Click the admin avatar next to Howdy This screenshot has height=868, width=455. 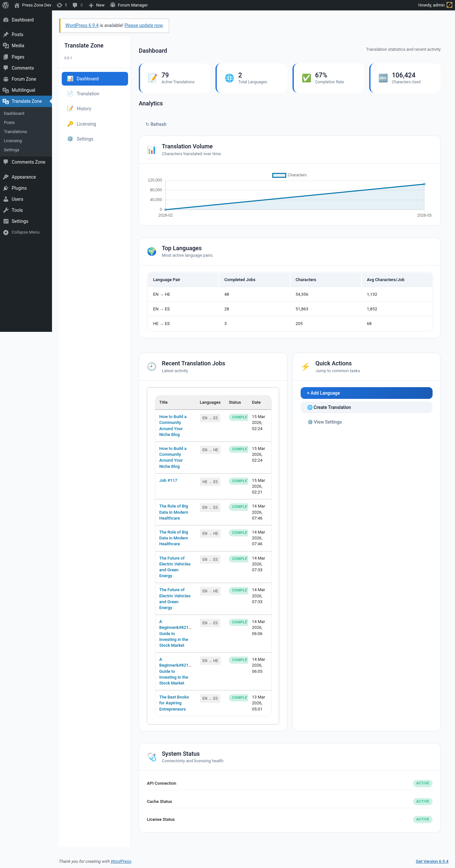click(x=449, y=5)
